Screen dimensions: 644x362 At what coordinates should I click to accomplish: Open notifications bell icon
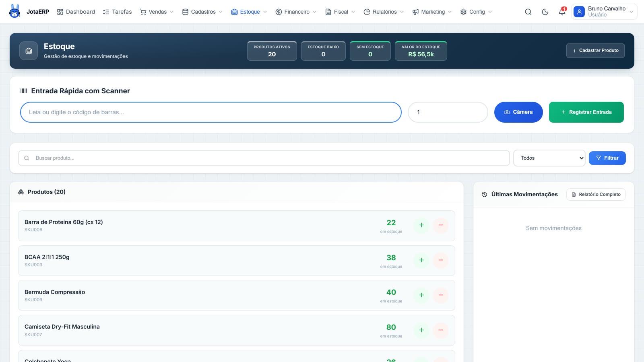pyautogui.click(x=562, y=12)
